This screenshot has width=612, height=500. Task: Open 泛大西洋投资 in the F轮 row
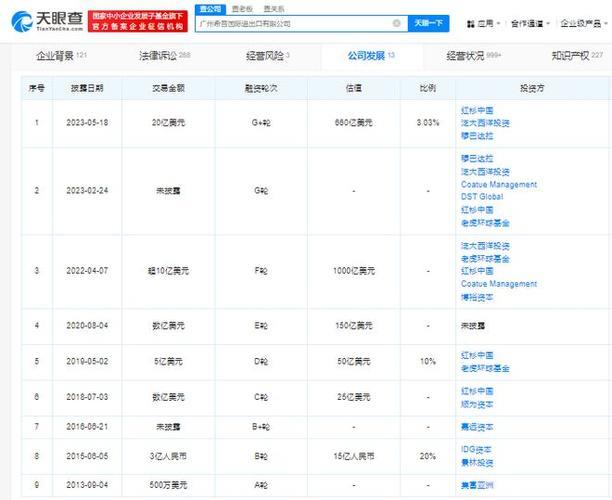pyautogui.click(x=485, y=246)
